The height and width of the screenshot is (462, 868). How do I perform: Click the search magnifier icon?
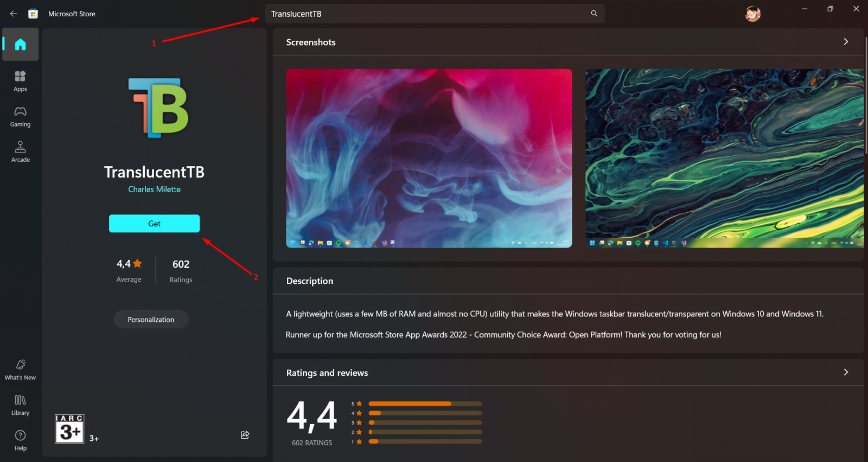(594, 14)
